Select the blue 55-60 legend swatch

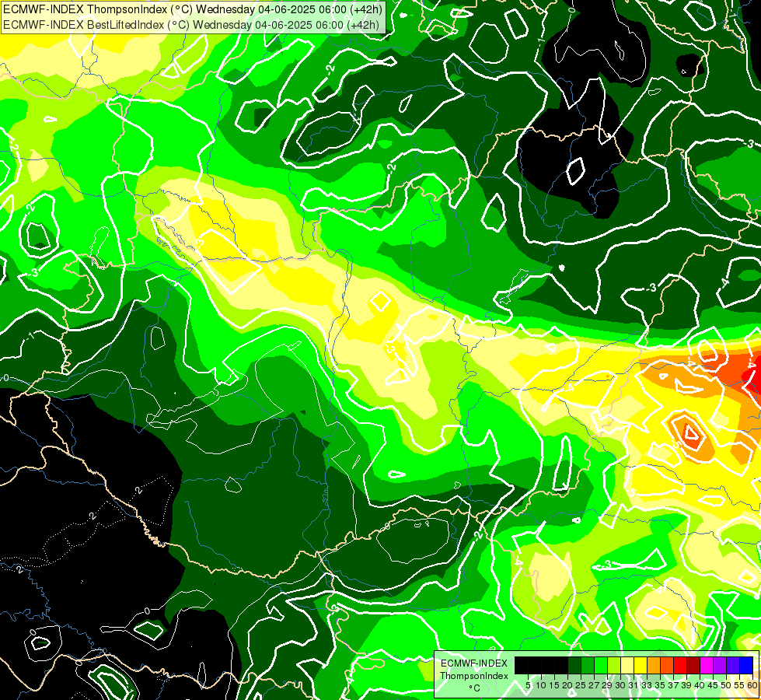[746, 665]
